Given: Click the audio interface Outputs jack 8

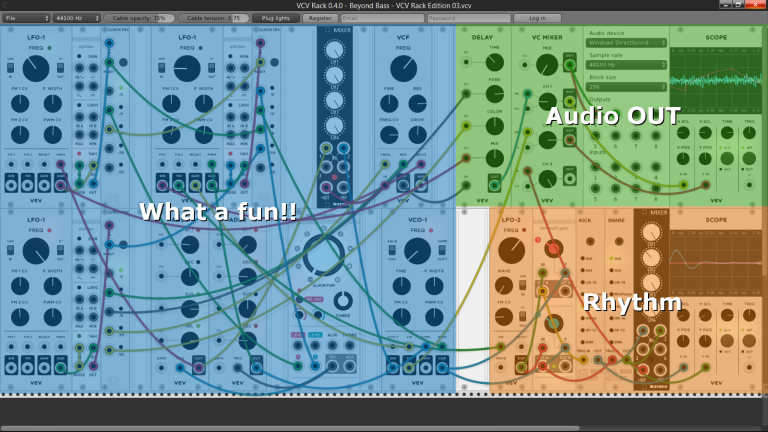Looking at the screenshot, I should click(x=655, y=136).
